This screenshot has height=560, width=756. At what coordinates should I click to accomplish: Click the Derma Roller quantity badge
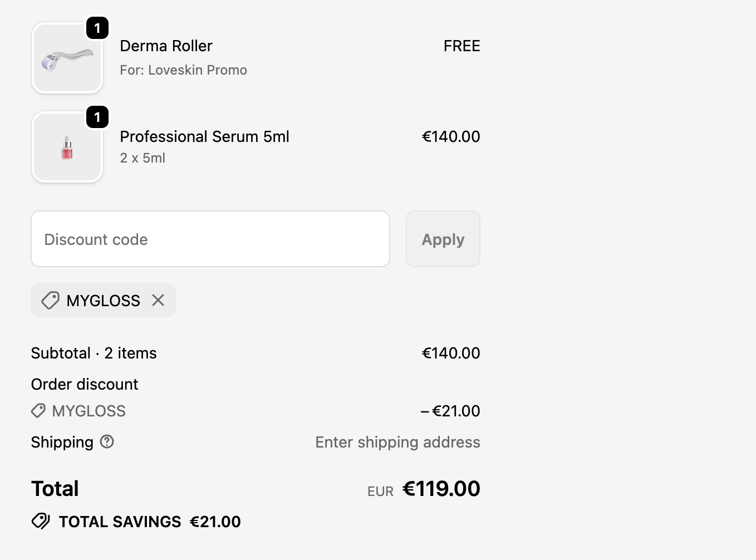click(97, 28)
